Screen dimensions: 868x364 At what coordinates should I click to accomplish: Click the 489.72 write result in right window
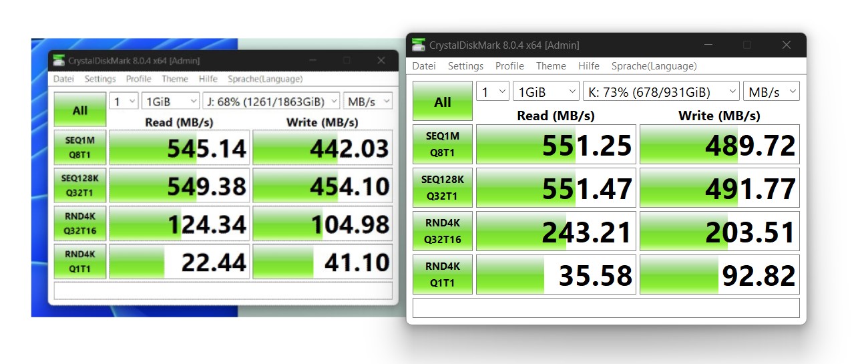pyautogui.click(x=720, y=144)
